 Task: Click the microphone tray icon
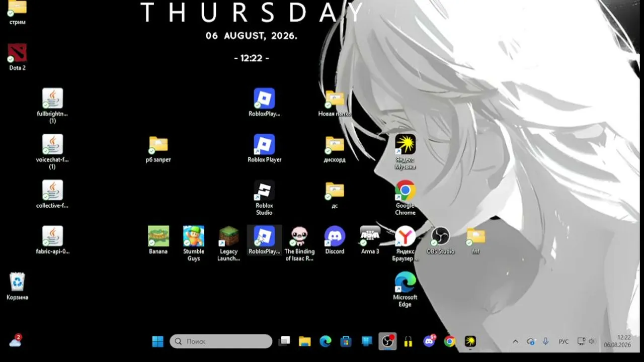(545, 341)
